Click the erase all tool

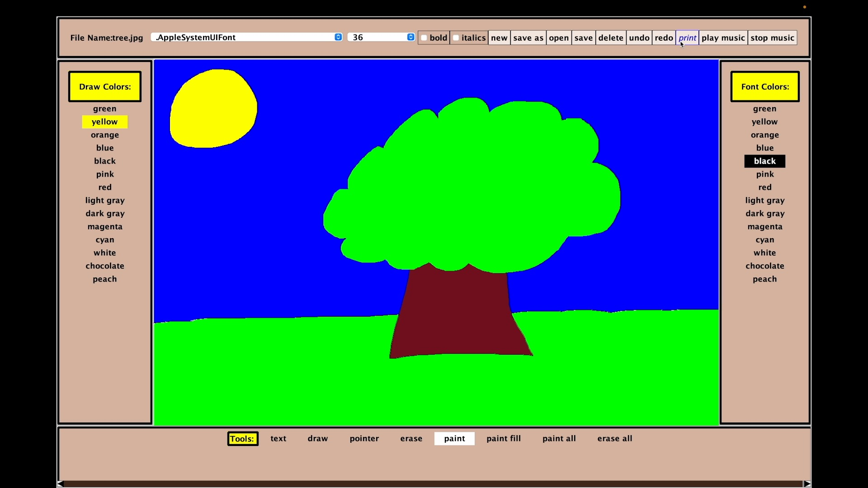pyautogui.click(x=614, y=438)
